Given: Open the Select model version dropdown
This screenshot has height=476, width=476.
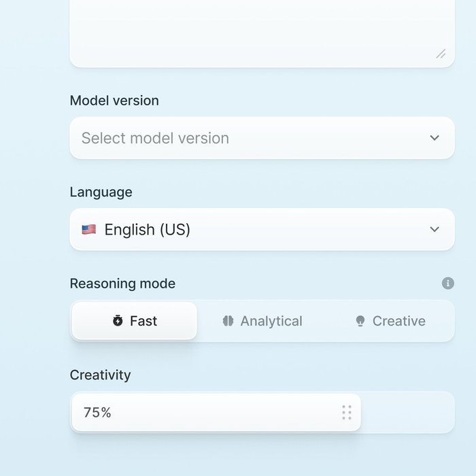Looking at the screenshot, I should click(x=262, y=138).
